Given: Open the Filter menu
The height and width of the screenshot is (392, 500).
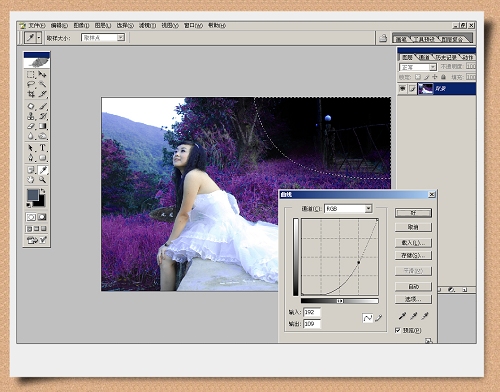Looking at the screenshot, I should 147,25.
